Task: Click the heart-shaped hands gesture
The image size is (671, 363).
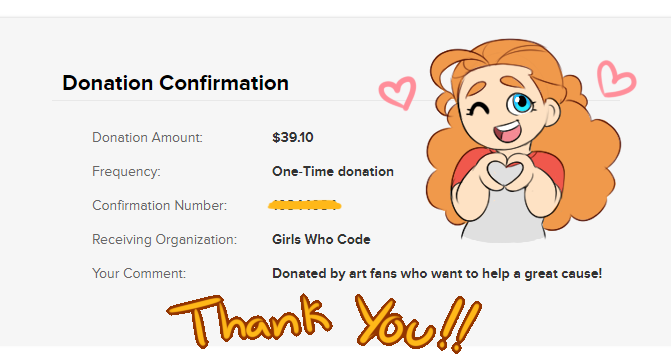Action: click(x=505, y=171)
